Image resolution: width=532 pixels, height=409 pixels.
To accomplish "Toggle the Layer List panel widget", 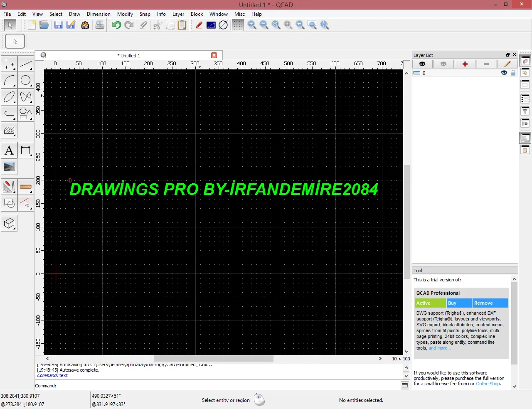I will coord(525,61).
